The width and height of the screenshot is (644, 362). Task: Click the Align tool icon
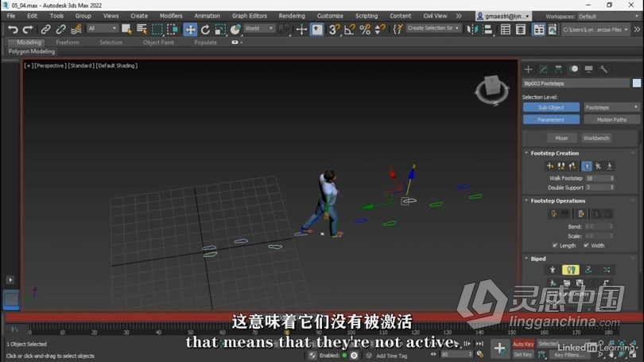click(487, 29)
